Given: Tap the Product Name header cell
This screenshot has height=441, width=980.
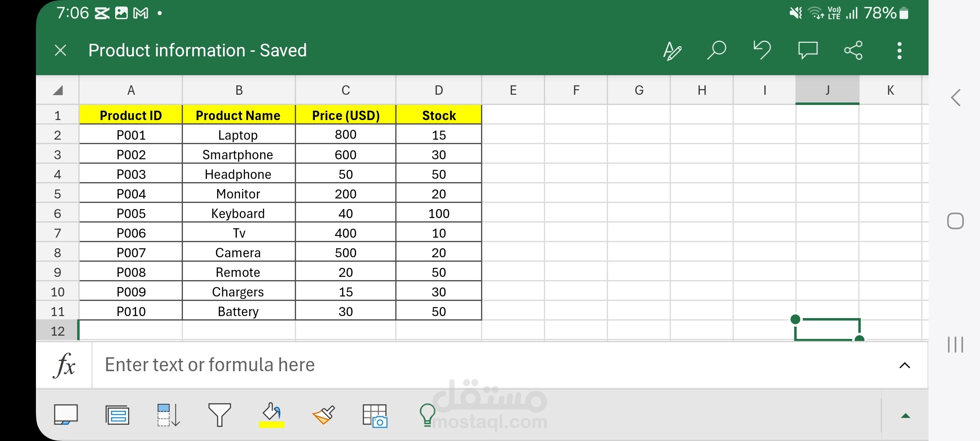Looking at the screenshot, I should click(238, 116).
